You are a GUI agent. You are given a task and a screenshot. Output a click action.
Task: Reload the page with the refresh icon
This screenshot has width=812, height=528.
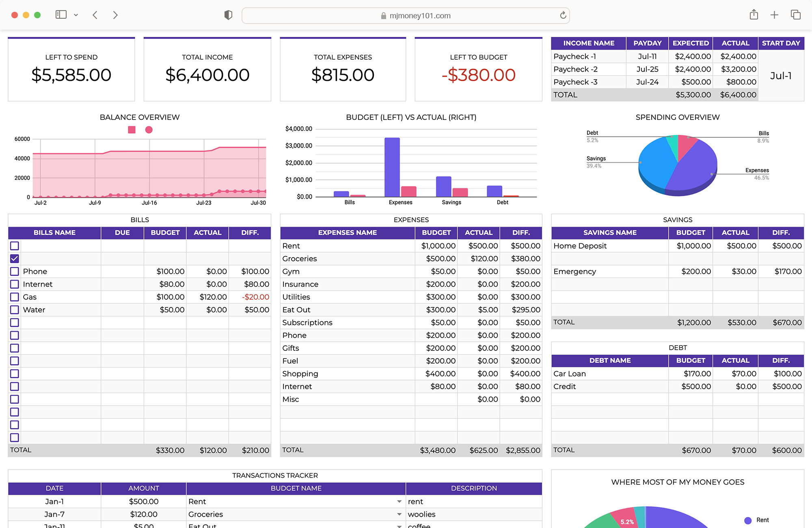[x=563, y=15]
